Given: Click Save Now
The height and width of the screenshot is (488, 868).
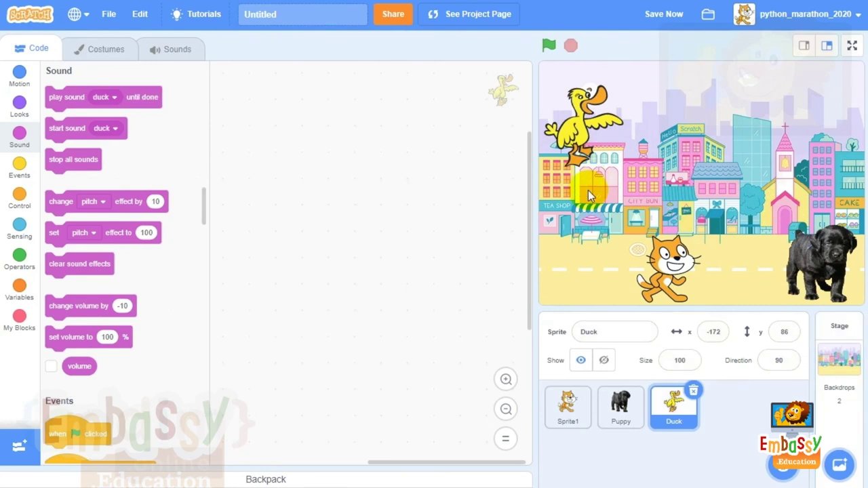Looking at the screenshot, I should pos(663,14).
